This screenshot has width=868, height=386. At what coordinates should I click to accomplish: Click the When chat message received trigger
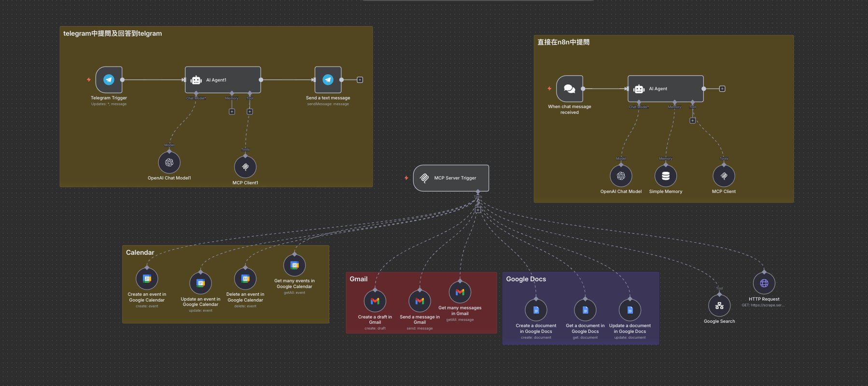[569, 89]
